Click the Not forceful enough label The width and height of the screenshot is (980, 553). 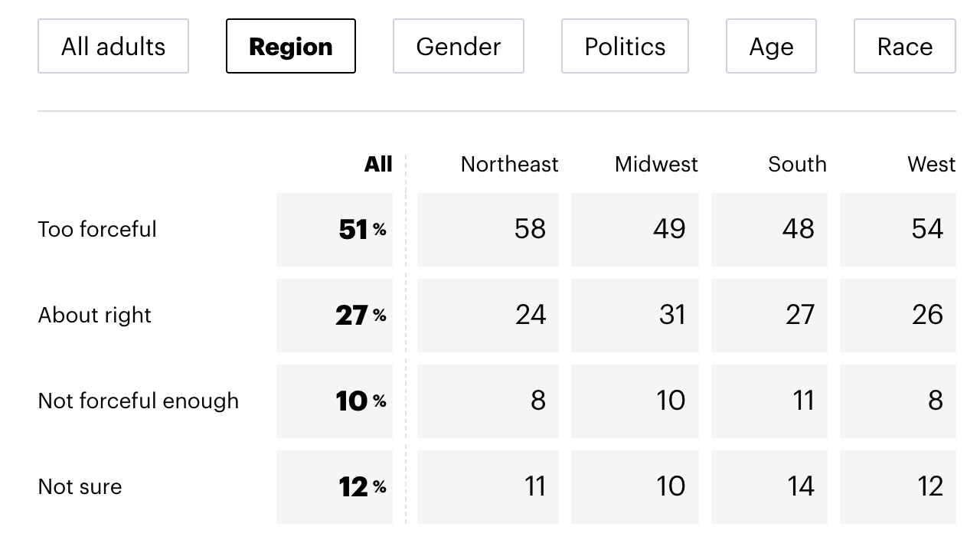click(x=139, y=401)
